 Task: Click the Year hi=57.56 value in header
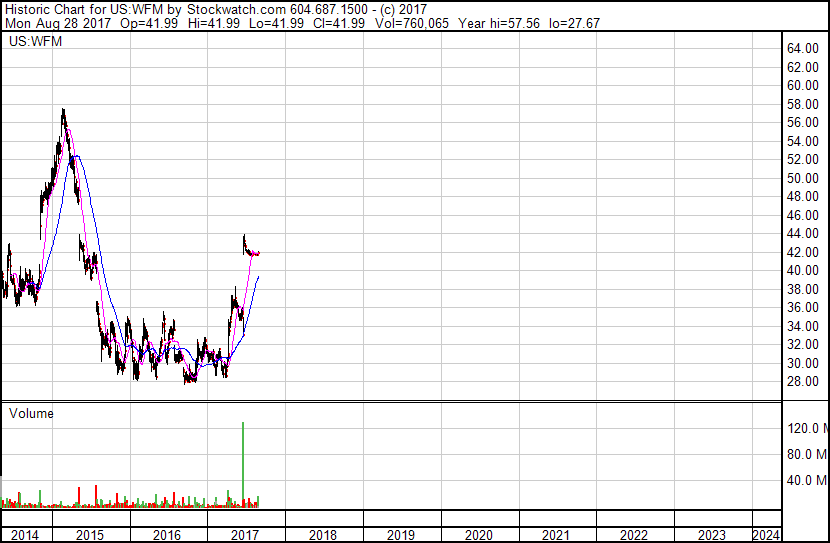[x=499, y=23]
